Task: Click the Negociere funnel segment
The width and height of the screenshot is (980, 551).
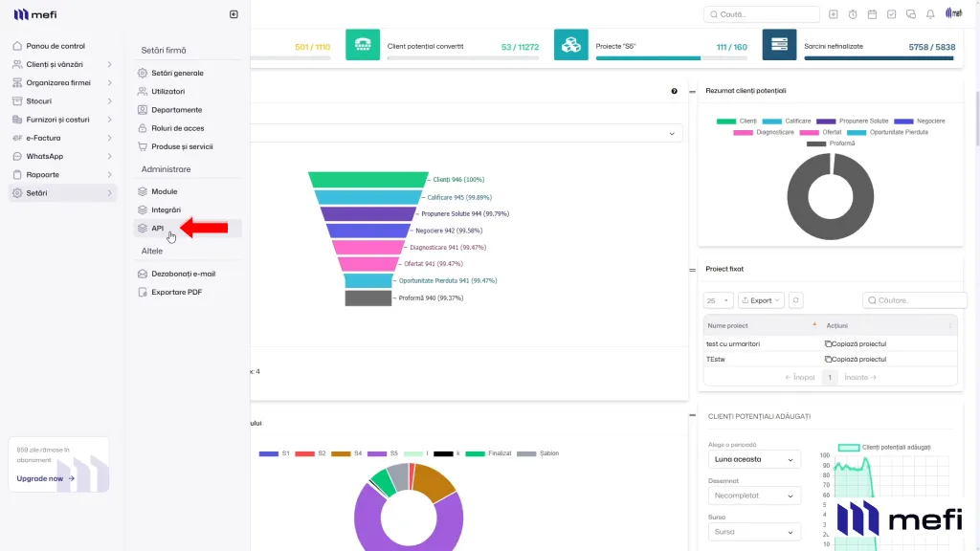Action: 367,231
